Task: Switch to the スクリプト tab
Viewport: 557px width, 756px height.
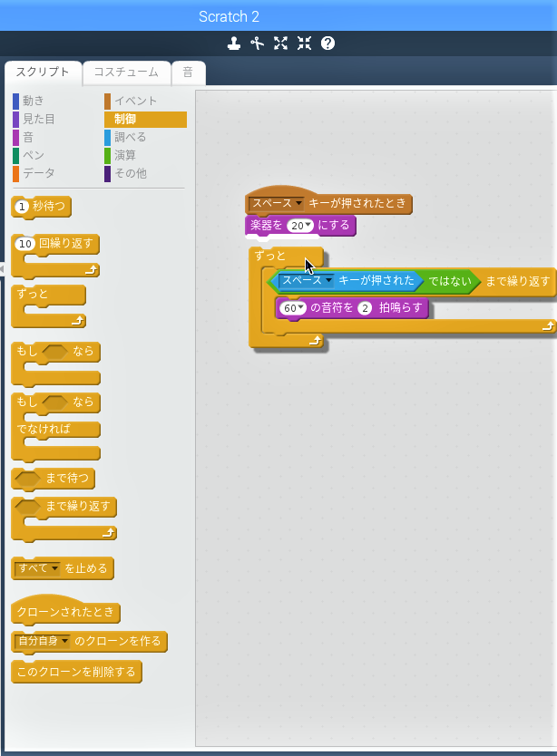Action: pyautogui.click(x=43, y=73)
